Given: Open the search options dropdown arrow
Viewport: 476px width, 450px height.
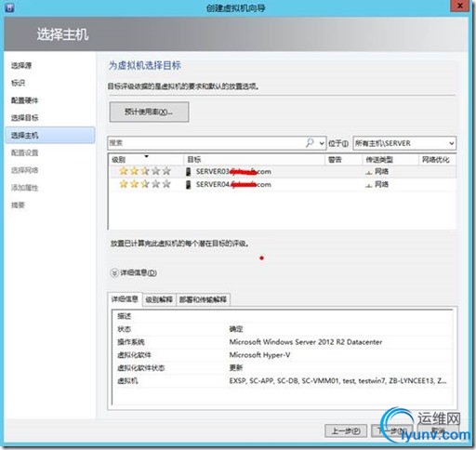Looking at the screenshot, I should pyautogui.click(x=322, y=143).
